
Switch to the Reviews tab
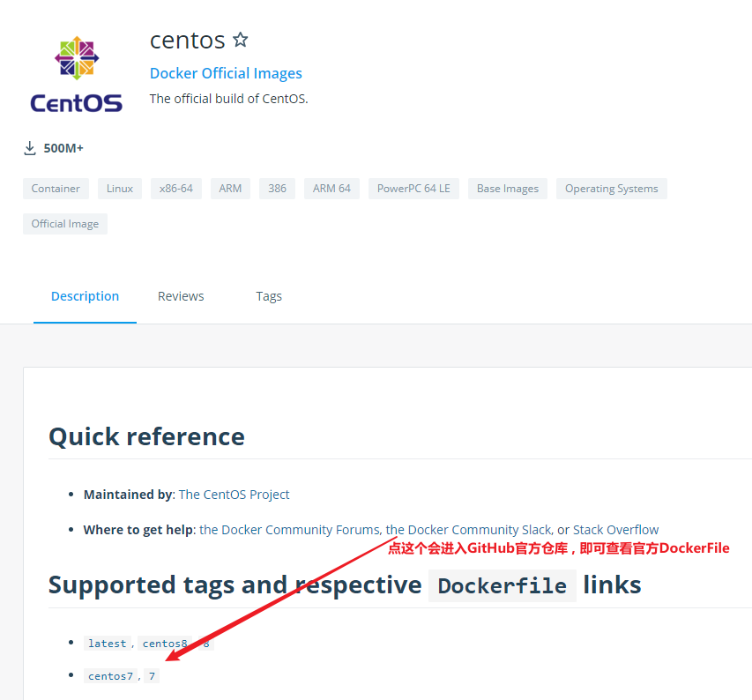coord(181,296)
